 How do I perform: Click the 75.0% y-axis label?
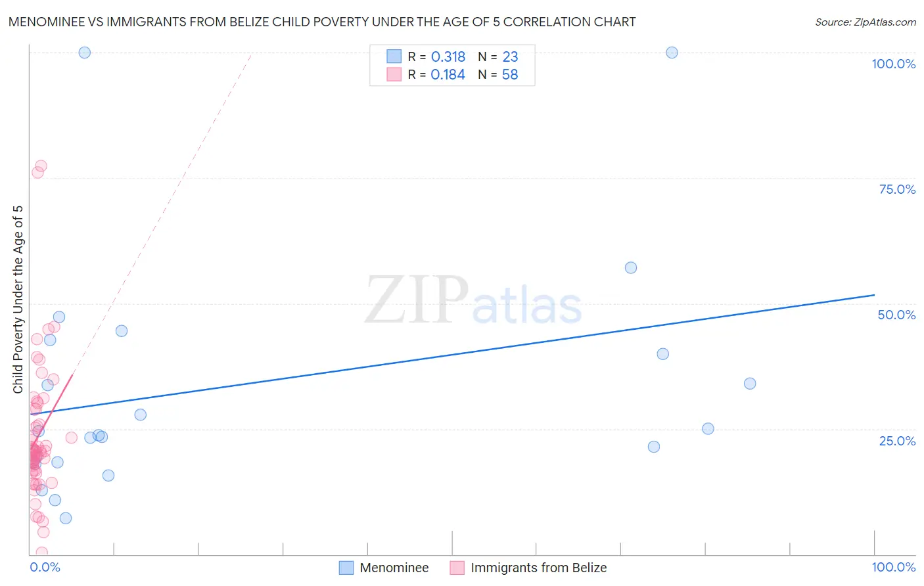[897, 189]
